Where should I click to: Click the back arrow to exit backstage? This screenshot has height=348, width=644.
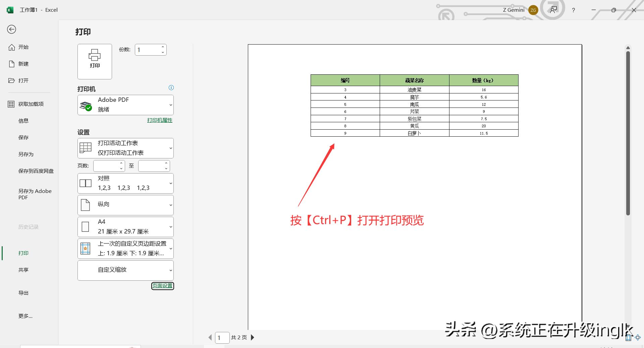(x=11, y=29)
